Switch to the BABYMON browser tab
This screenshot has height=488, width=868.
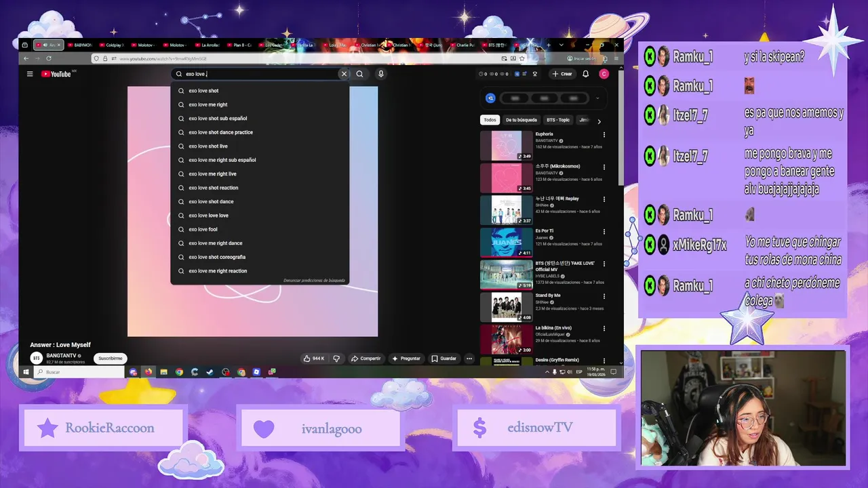click(80, 45)
